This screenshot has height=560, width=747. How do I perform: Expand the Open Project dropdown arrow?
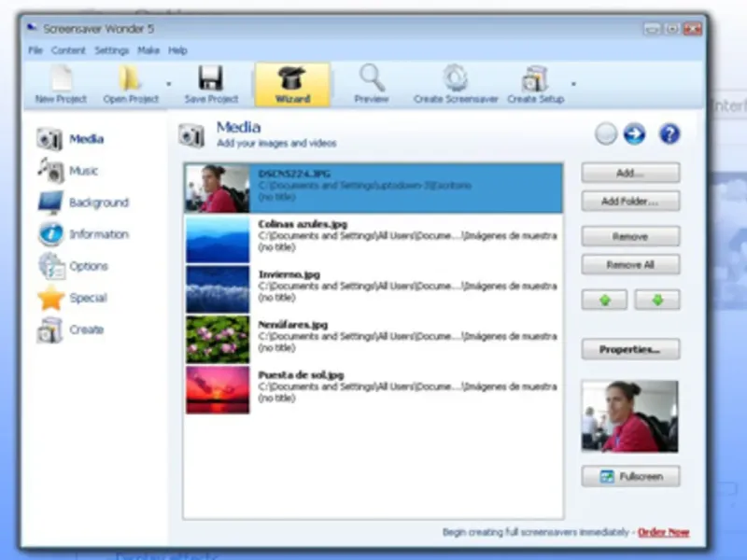tap(169, 84)
